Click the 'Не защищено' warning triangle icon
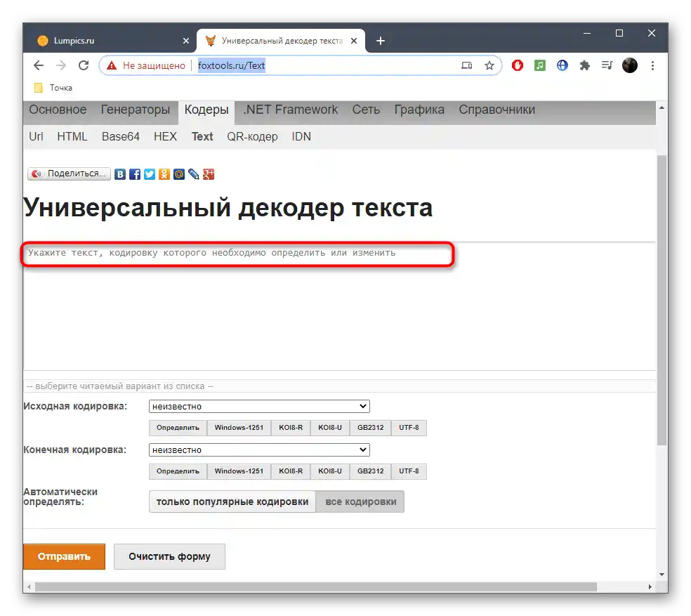 [x=112, y=66]
